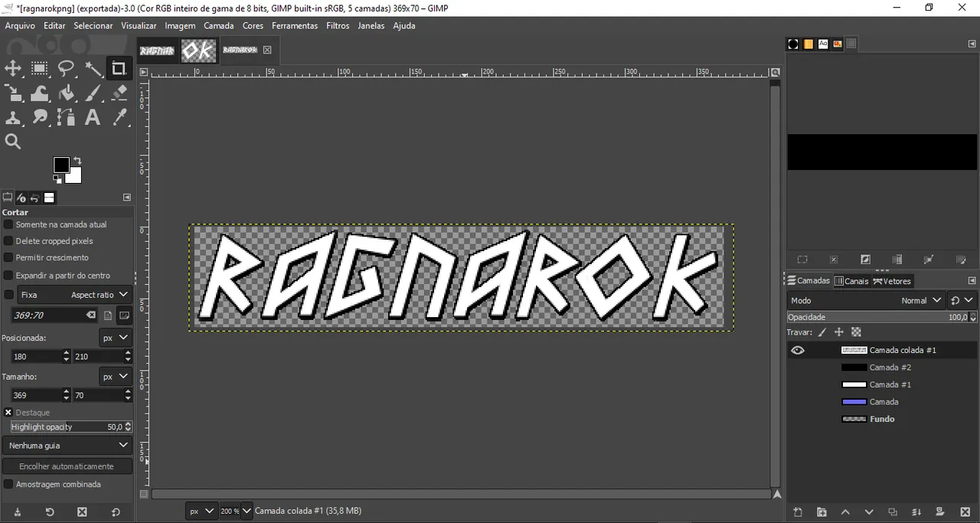980x523 pixels.
Task: Open the Filtros menu
Action: (338, 25)
